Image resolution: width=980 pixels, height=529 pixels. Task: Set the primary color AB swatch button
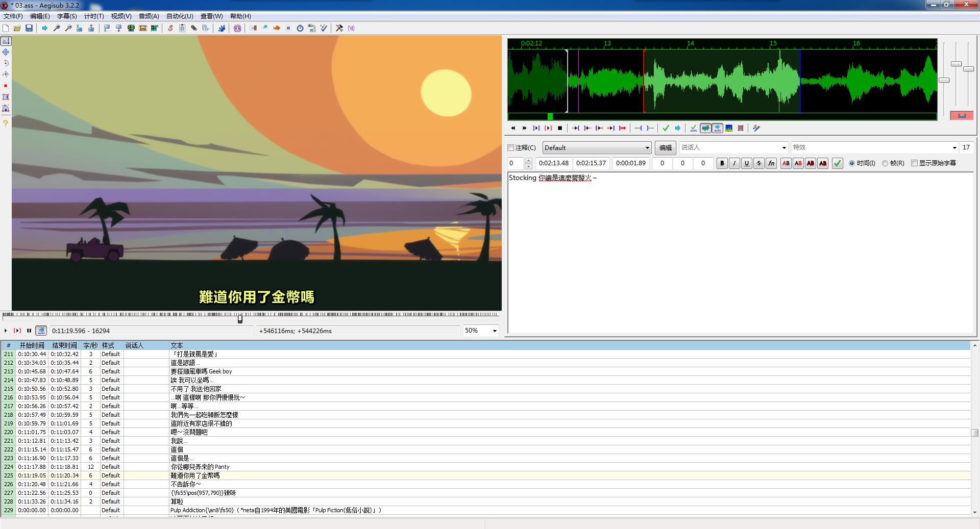click(x=786, y=163)
